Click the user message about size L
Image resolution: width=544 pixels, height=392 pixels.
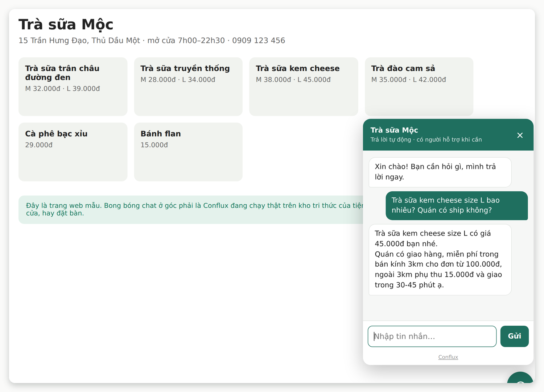(457, 205)
